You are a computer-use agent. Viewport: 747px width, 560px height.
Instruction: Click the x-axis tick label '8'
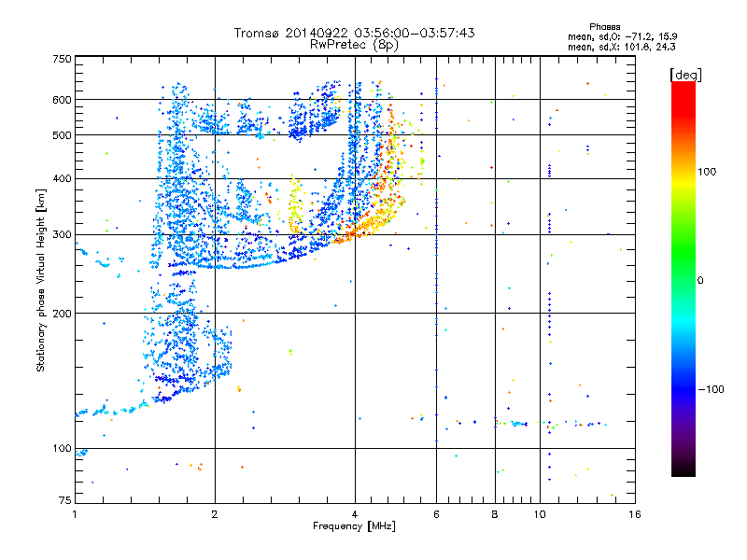(495, 514)
